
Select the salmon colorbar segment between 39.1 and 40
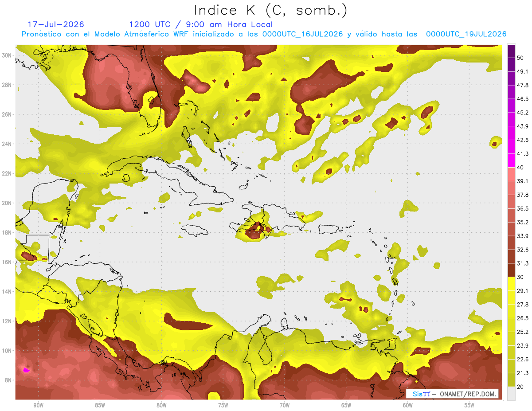point(511,174)
